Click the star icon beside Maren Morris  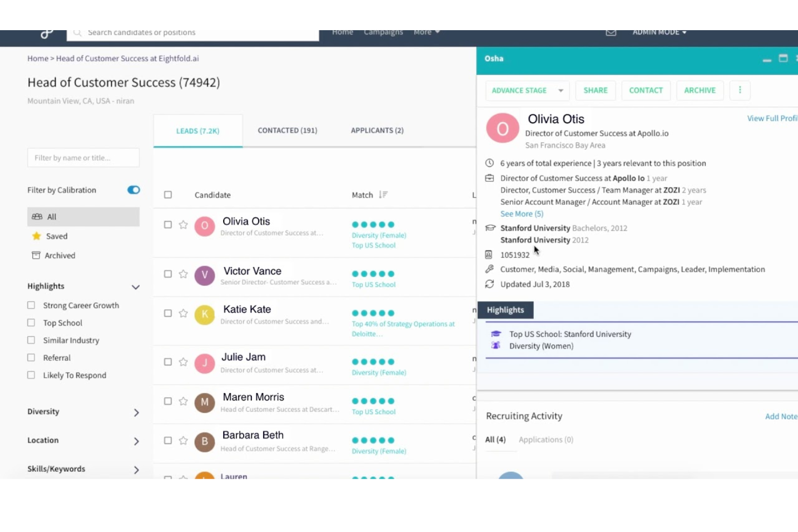coord(183,402)
